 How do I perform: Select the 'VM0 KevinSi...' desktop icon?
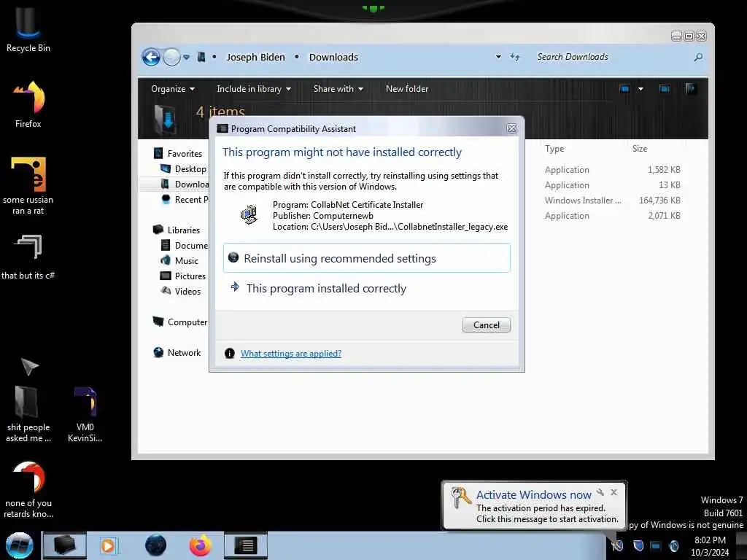tap(85, 413)
